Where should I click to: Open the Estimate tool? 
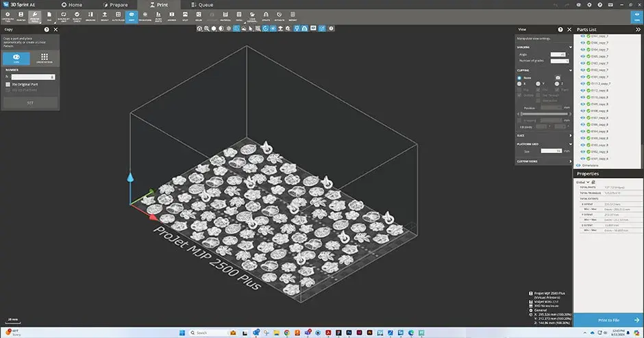coord(279,16)
